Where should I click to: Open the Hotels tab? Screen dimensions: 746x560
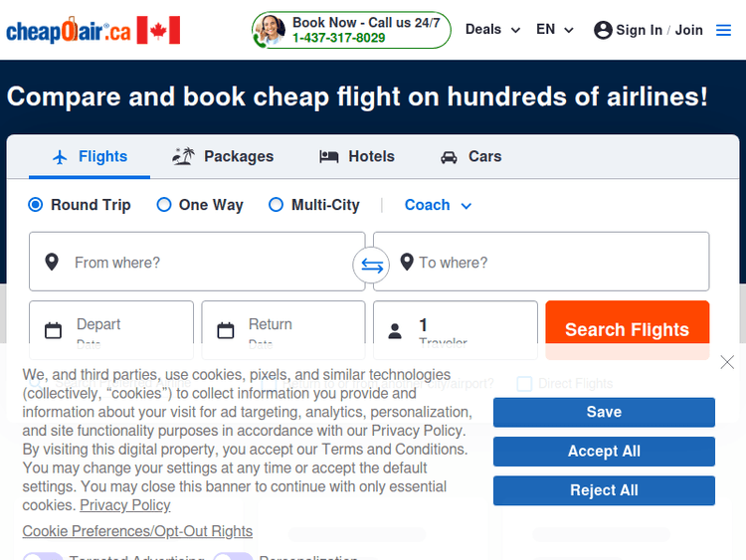(356, 156)
